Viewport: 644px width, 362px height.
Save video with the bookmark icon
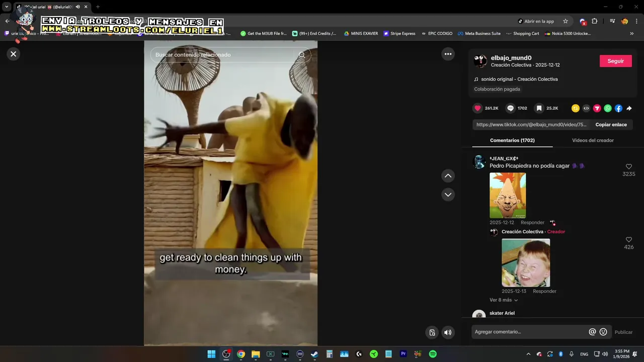click(539, 108)
